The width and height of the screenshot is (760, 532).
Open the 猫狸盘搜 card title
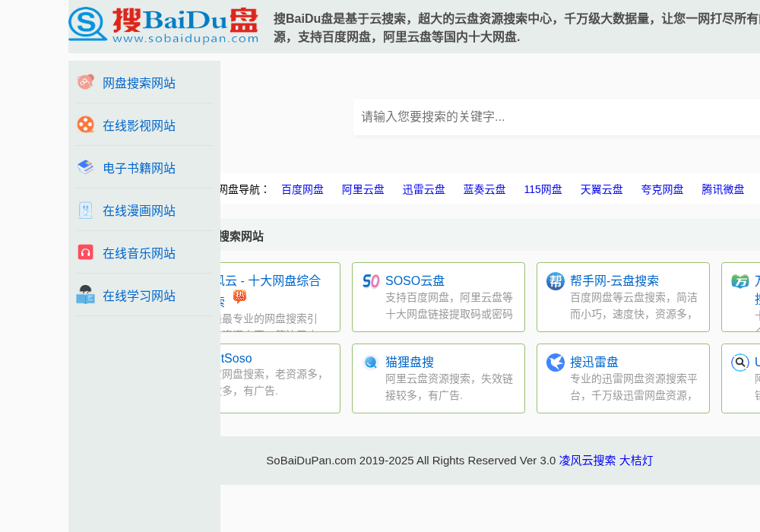point(410,362)
